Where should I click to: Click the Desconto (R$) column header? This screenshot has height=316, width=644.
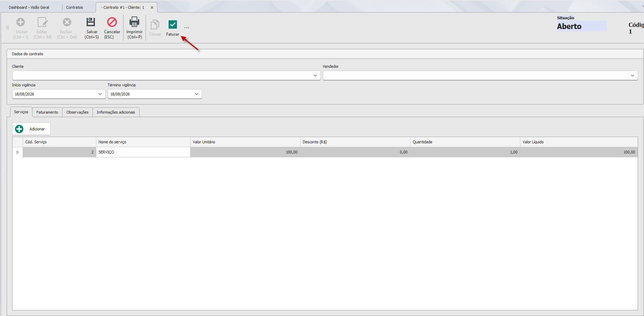pyautogui.click(x=355, y=142)
